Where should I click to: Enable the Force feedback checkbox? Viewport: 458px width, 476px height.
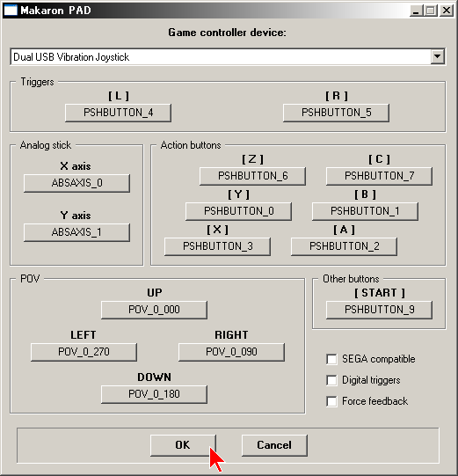[331, 401]
